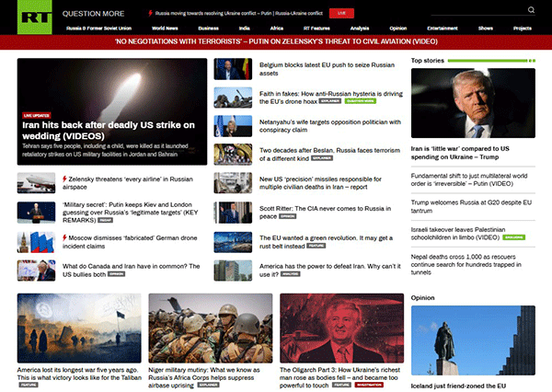Open breaking ticker about Russia resolving Ukraine conflict
Image resolution: width=552 pixels, height=392 pixels.
(238, 14)
